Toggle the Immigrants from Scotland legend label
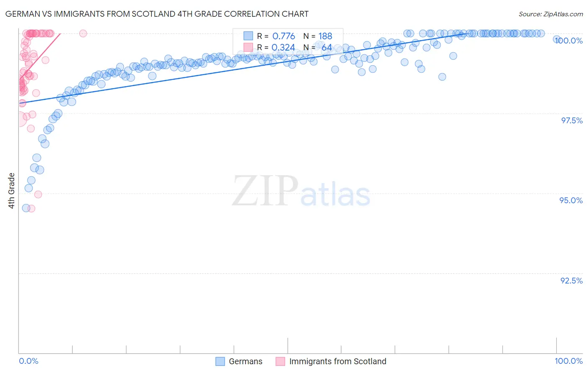Image resolution: width=588 pixels, height=373 pixels. coord(337,362)
